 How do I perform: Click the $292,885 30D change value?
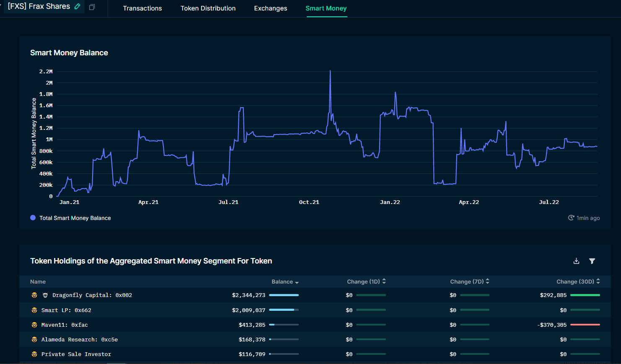click(x=553, y=295)
